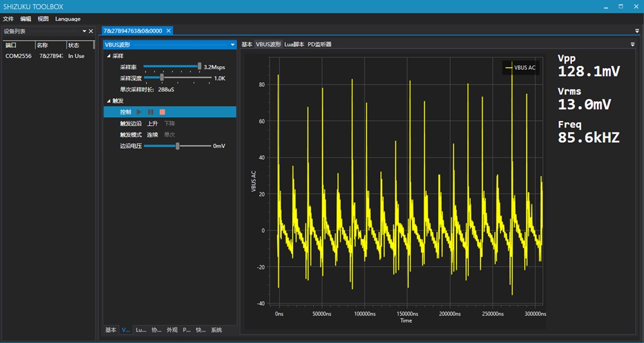This screenshot has height=343, width=644.
Task: Open the document tab overflow arrow at top right
Action: 637,30
